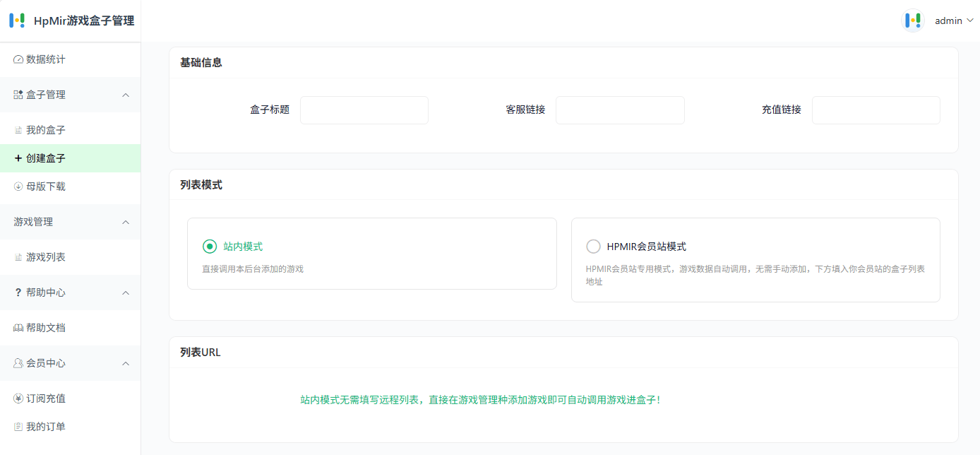Select the 站内模式 radio button
980x455 pixels.
[210, 246]
